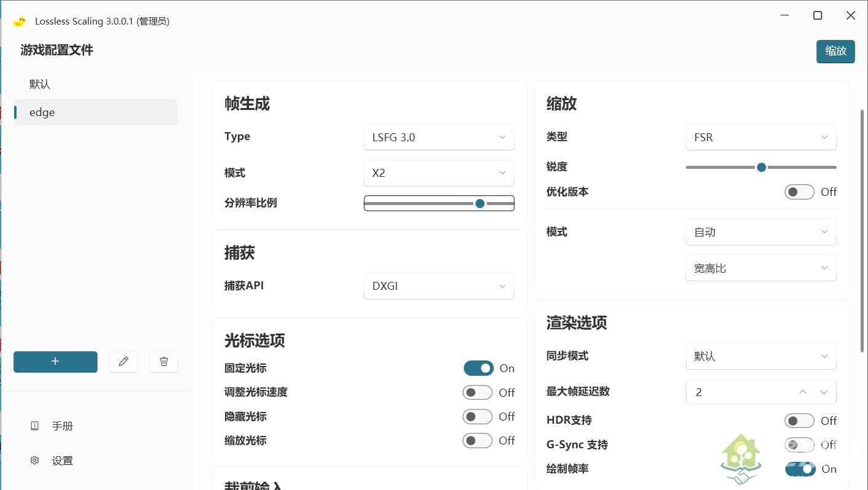Toggle 固定光标 switch off

pyautogui.click(x=478, y=368)
